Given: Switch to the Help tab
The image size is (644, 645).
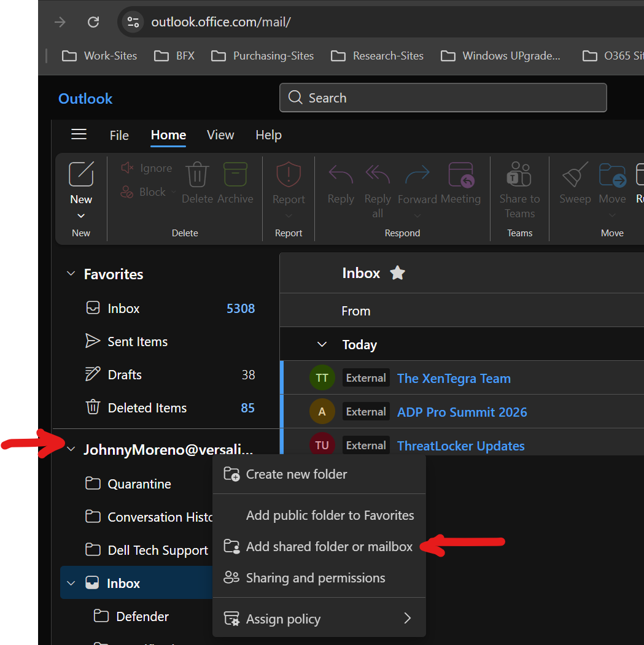Looking at the screenshot, I should tap(269, 136).
